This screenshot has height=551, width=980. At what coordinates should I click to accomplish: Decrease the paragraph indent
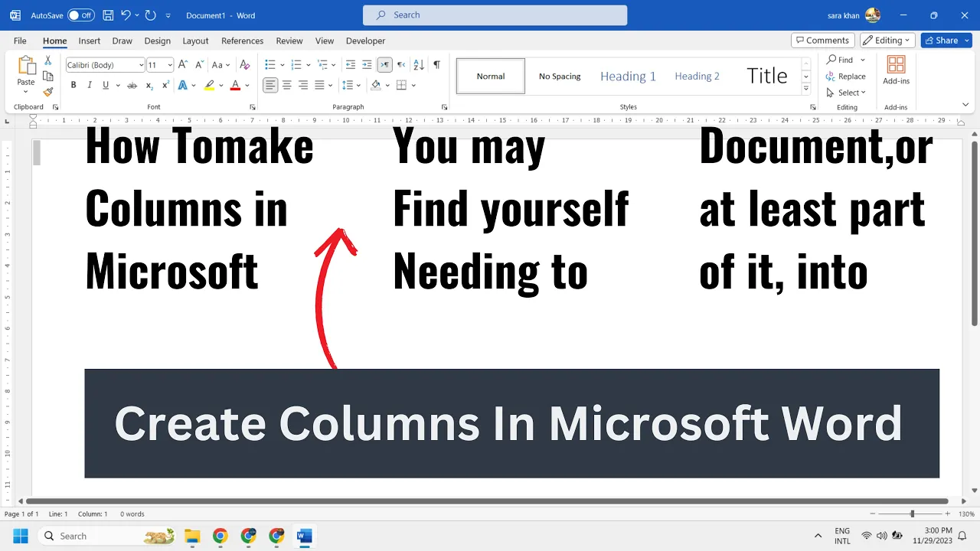coord(351,65)
